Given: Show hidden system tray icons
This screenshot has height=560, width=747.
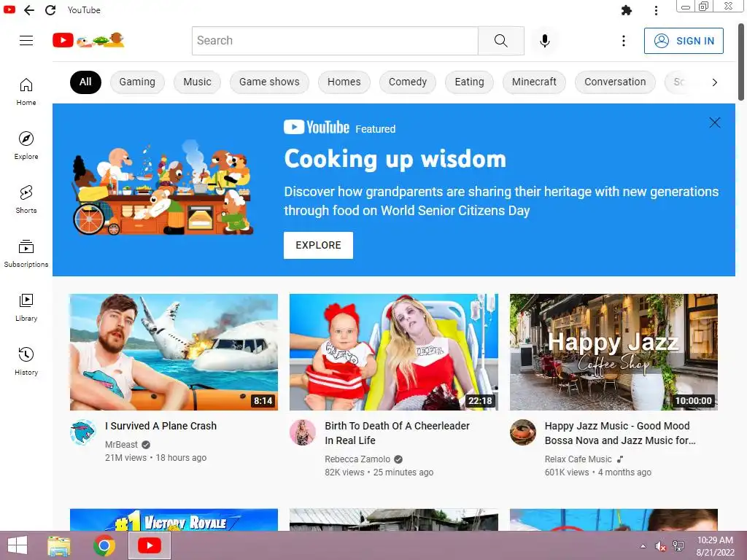Looking at the screenshot, I should (x=643, y=545).
